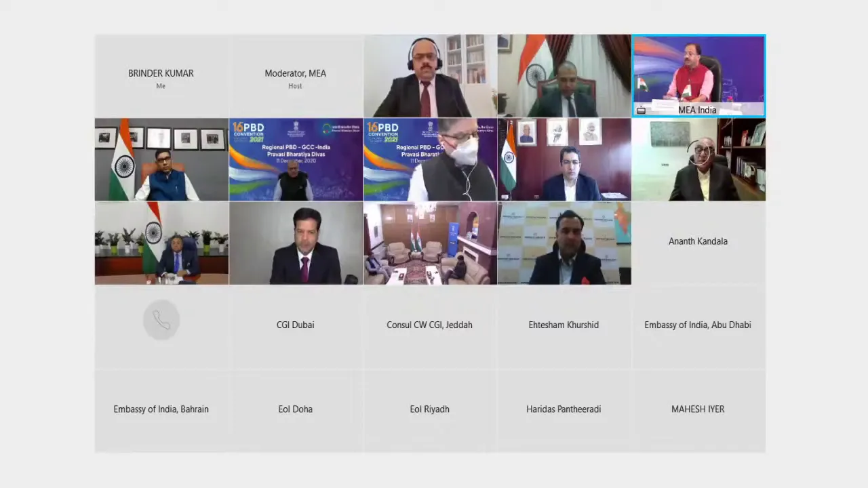Select the CGI Dubai participant tile

[x=296, y=327]
